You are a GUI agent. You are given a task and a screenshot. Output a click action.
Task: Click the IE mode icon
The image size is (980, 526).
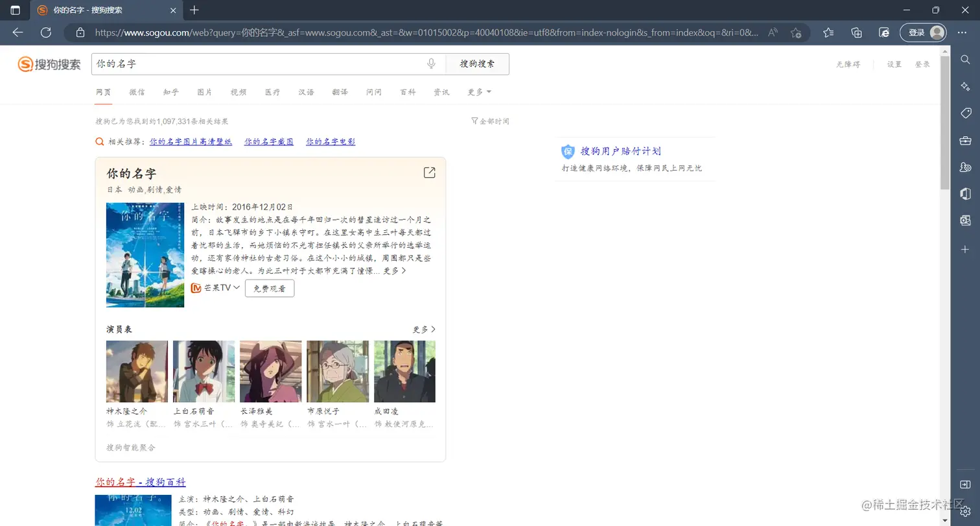[884, 32]
